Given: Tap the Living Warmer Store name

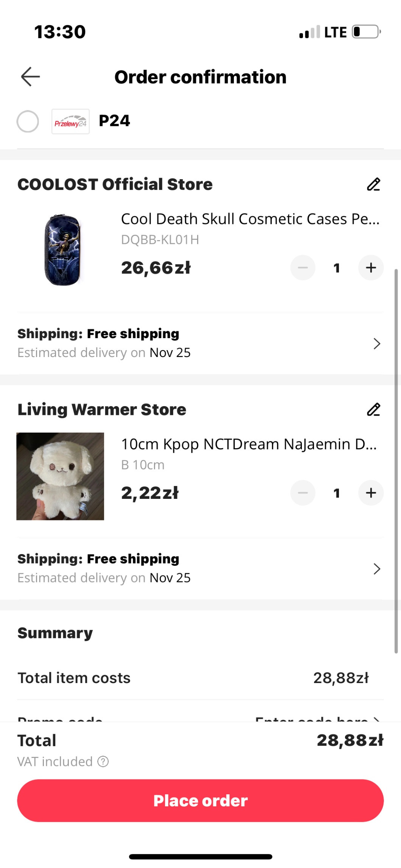Looking at the screenshot, I should coord(102,410).
